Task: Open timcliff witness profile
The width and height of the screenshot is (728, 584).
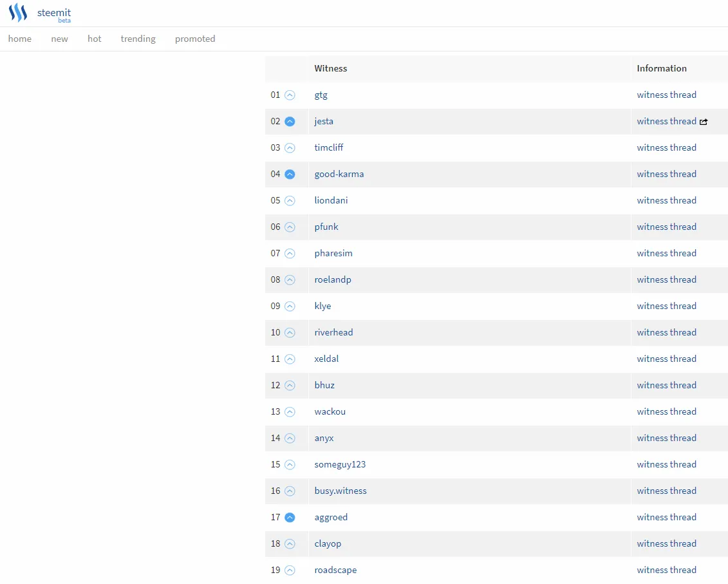Action: tap(329, 147)
